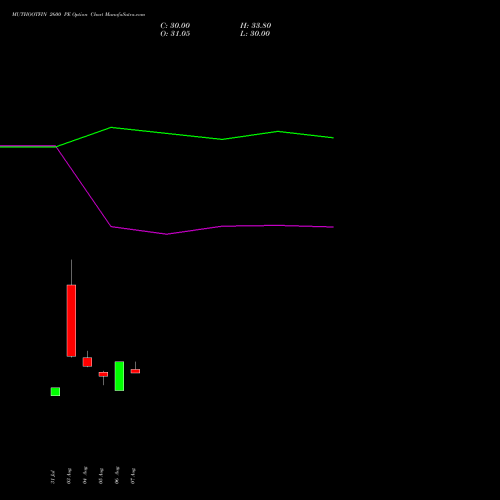Select the green 31 Jul candle
Image resolution: width=500 pixels, height=500 pixels.
pyautogui.click(x=55, y=392)
